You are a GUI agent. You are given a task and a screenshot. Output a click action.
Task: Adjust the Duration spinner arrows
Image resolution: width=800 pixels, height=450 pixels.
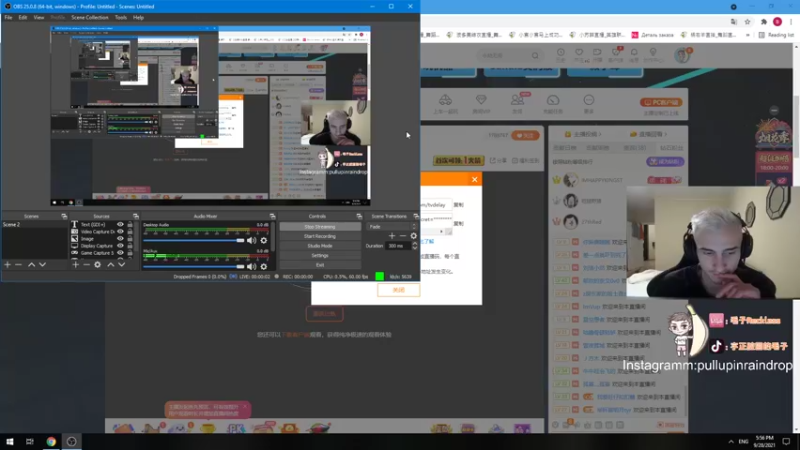tap(414, 246)
